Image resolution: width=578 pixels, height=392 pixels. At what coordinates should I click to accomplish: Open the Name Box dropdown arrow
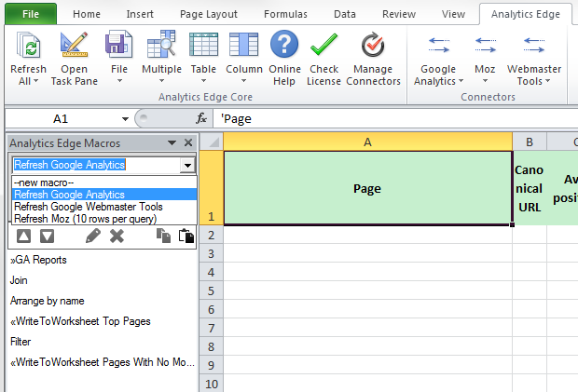point(126,119)
